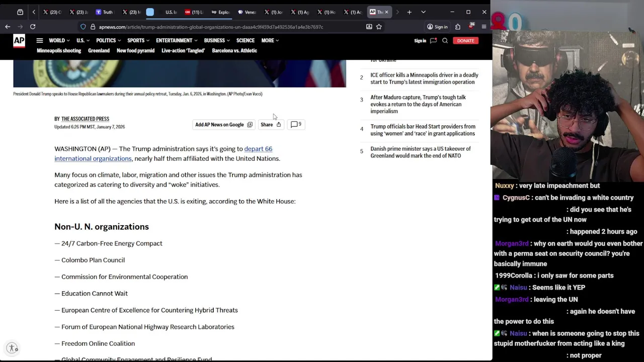Click the AP logo
This screenshot has height=362, width=644.
pos(19,41)
